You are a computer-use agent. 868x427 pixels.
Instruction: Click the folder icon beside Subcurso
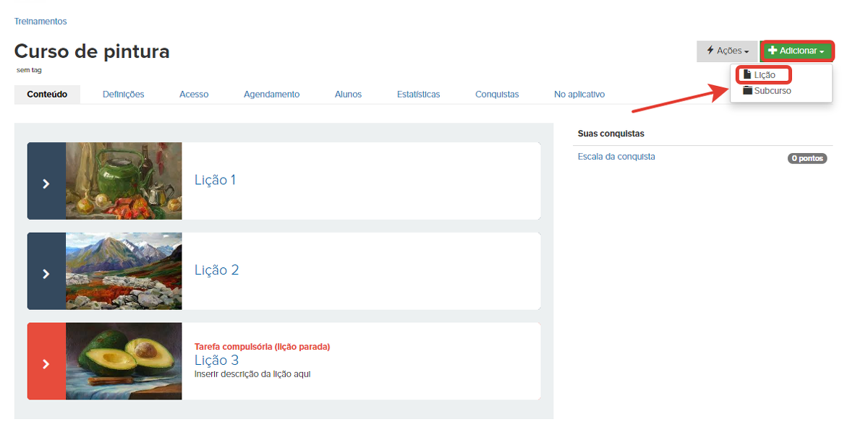(x=747, y=91)
